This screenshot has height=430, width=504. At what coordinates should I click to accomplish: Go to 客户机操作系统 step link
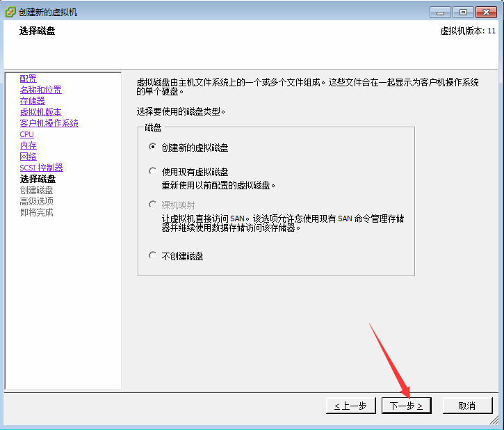pos(49,123)
